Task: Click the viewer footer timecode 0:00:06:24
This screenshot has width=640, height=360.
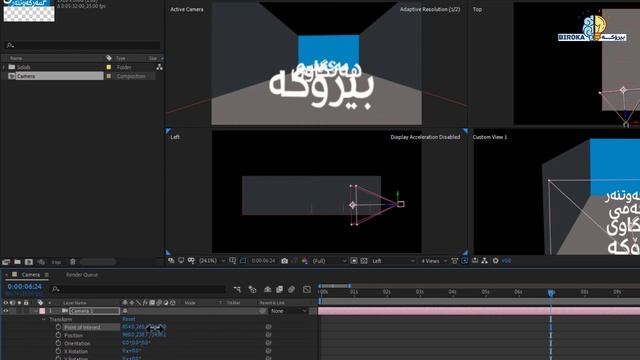Action: tap(263, 260)
